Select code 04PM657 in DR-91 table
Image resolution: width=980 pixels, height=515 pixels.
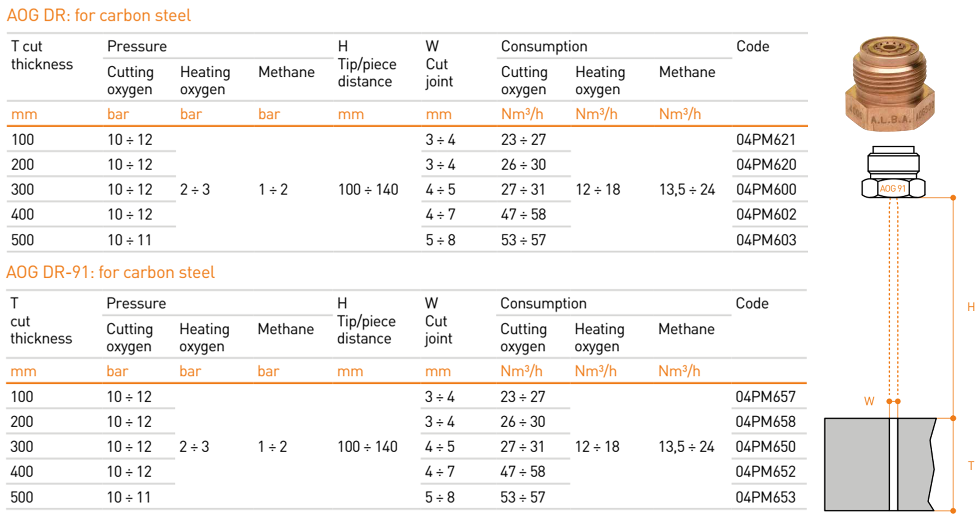(765, 397)
